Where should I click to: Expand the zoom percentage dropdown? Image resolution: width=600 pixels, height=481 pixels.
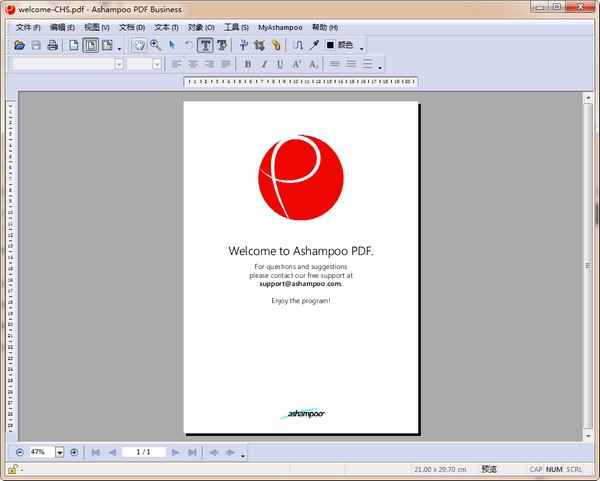coord(60,452)
